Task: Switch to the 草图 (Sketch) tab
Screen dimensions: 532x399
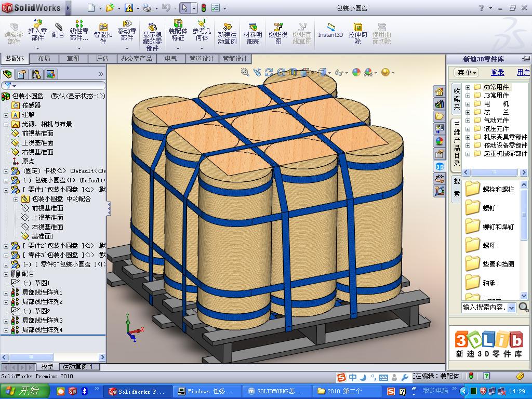Action: pyautogui.click(x=73, y=58)
